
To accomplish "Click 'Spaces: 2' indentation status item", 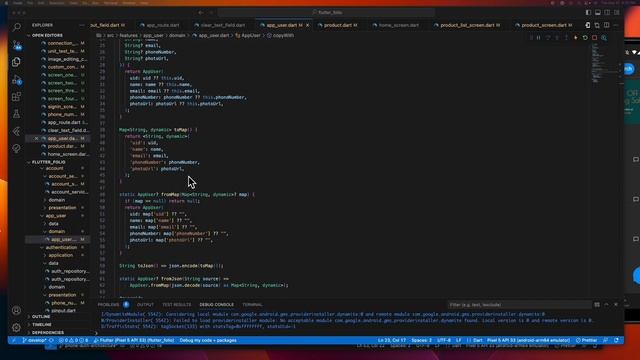I will pyautogui.click(x=421, y=340).
